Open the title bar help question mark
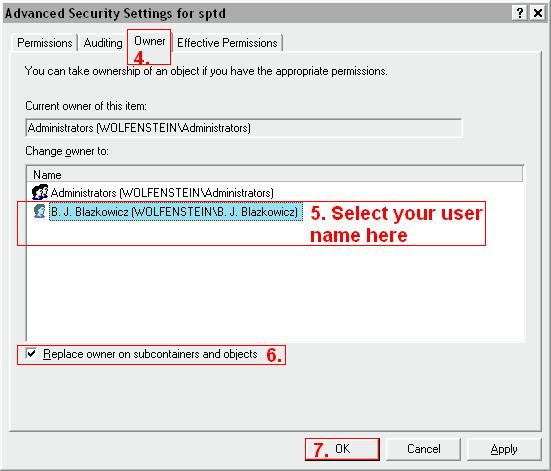This screenshot has height=471, width=551. click(520, 13)
